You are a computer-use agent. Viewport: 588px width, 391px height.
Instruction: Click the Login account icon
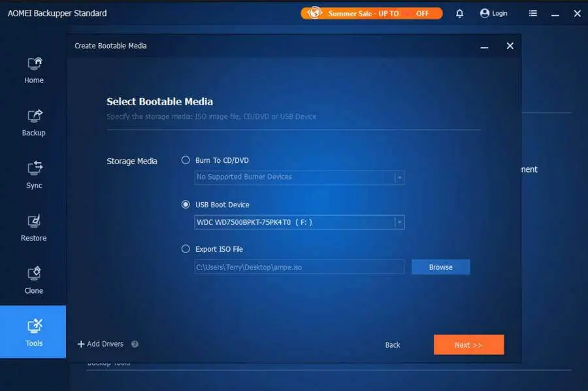pyautogui.click(x=493, y=14)
